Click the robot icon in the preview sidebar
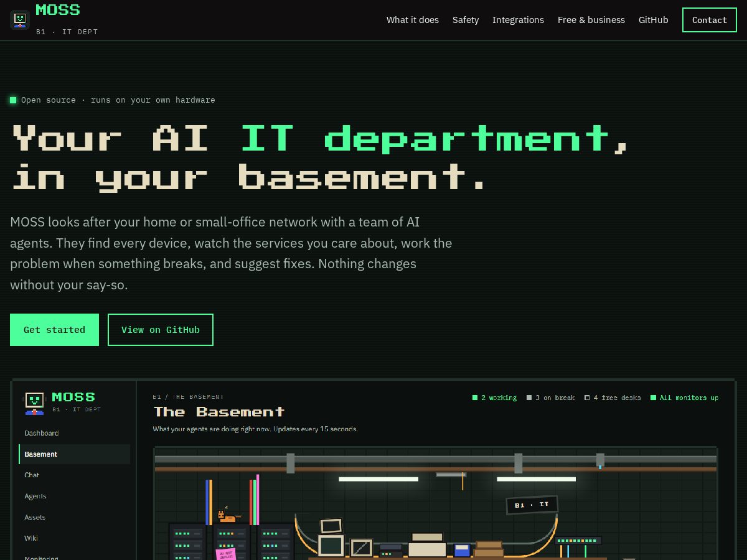The image size is (747, 560). pyautogui.click(x=34, y=403)
